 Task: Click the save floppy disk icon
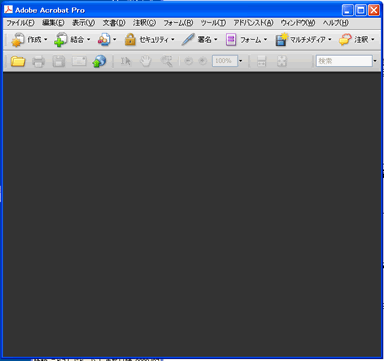coord(59,61)
